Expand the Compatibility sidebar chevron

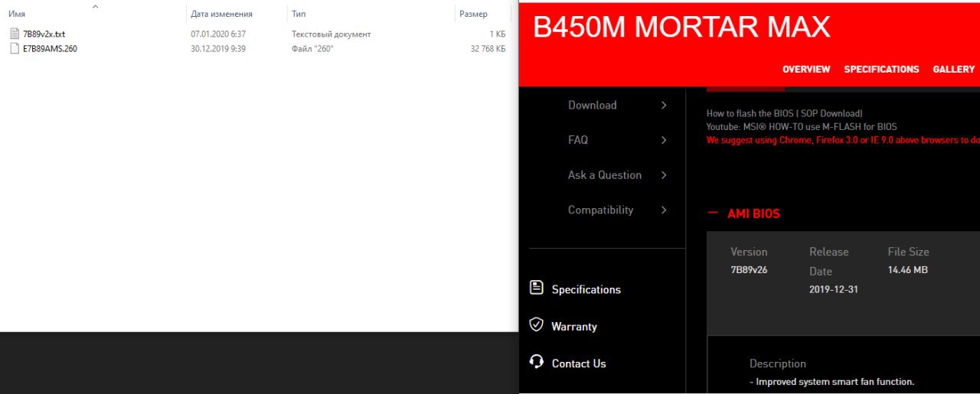point(664,210)
